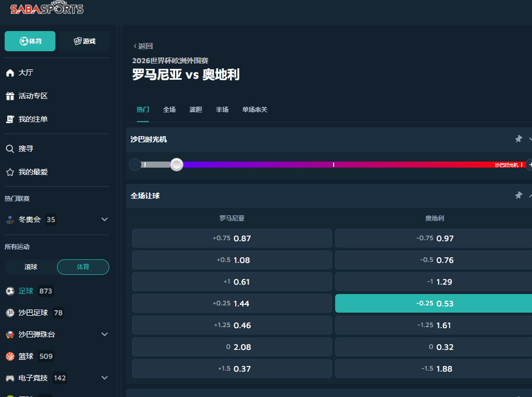Open the 波胆 tab

pos(196,110)
